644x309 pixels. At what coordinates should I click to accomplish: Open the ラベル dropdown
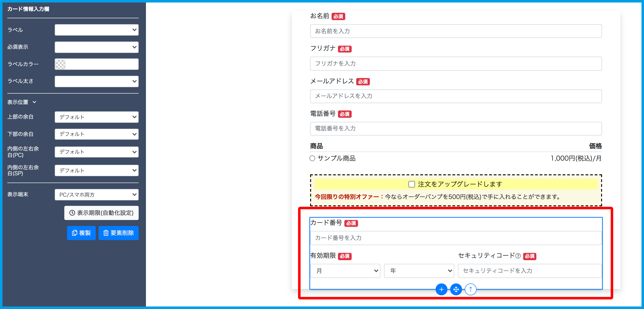(x=96, y=30)
